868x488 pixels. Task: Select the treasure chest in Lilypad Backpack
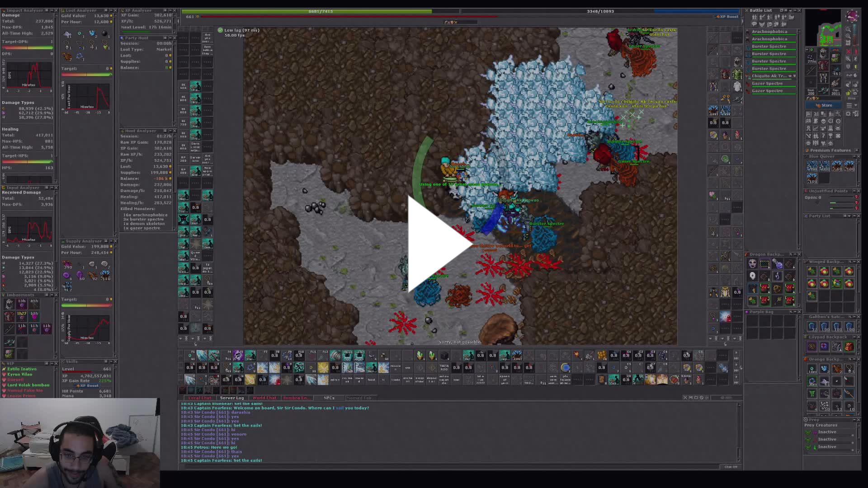coord(824,347)
